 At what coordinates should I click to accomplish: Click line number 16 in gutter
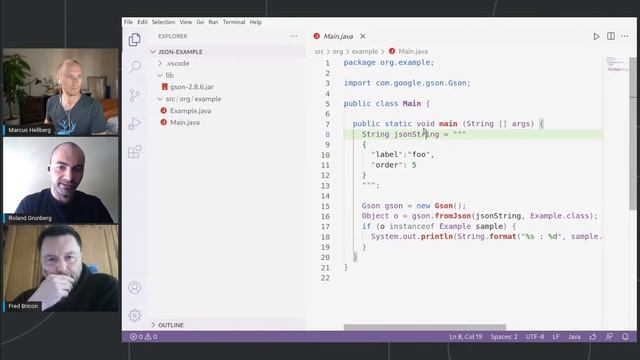click(325, 216)
